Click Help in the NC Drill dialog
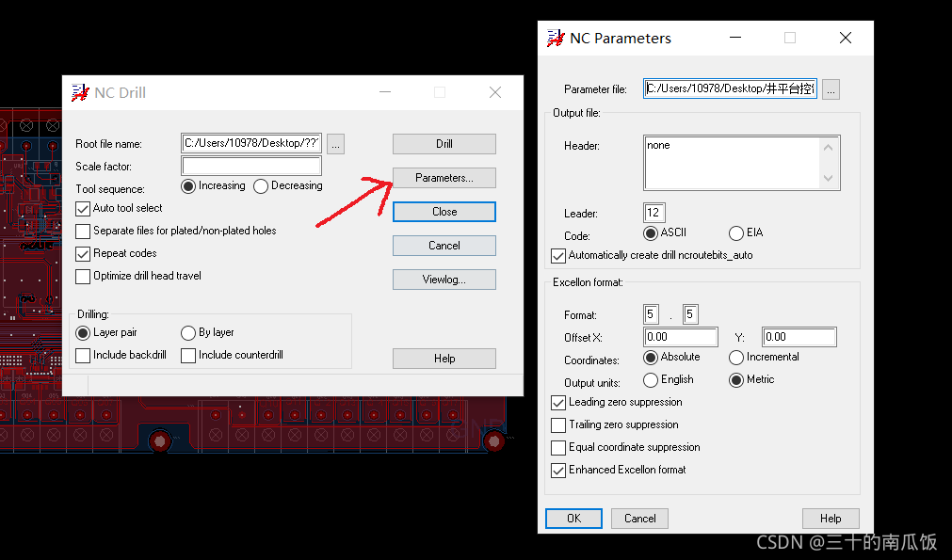This screenshot has width=952, height=560. (x=444, y=359)
